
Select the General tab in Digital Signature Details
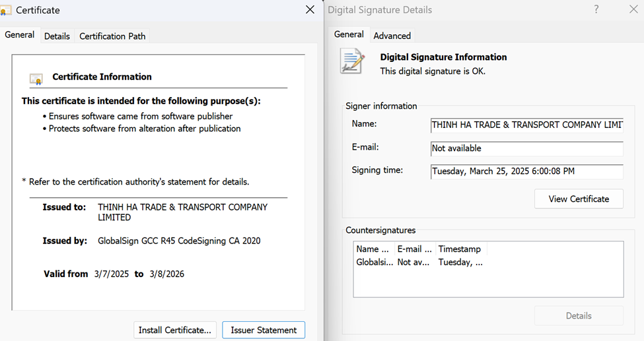tap(349, 34)
